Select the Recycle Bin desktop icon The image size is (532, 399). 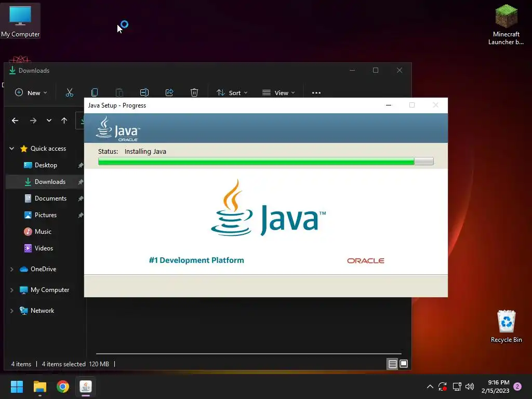point(506,326)
